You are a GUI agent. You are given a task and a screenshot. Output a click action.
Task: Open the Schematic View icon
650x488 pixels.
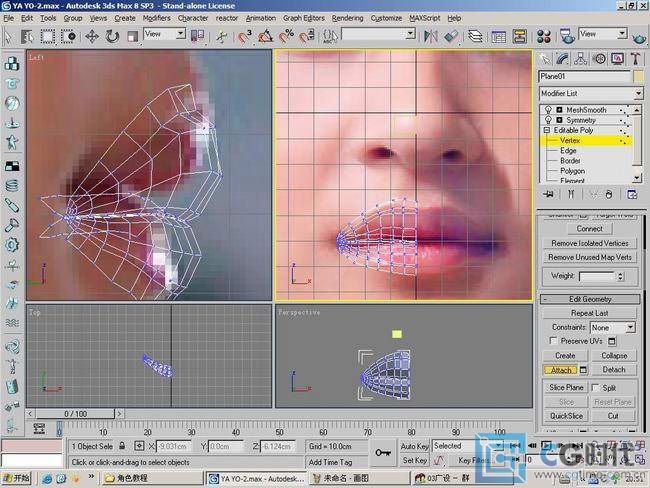(519, 36)
